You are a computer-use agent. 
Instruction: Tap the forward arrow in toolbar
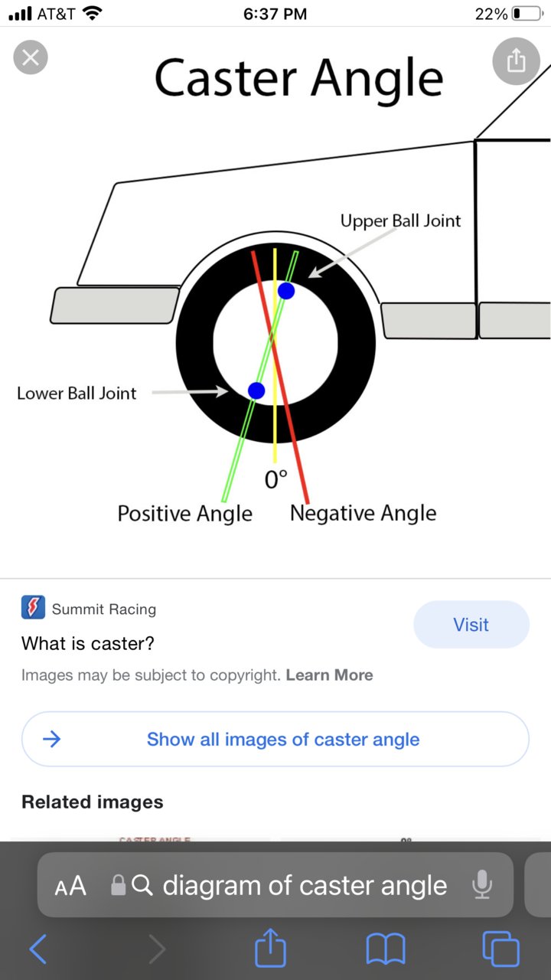click(156, 950)
